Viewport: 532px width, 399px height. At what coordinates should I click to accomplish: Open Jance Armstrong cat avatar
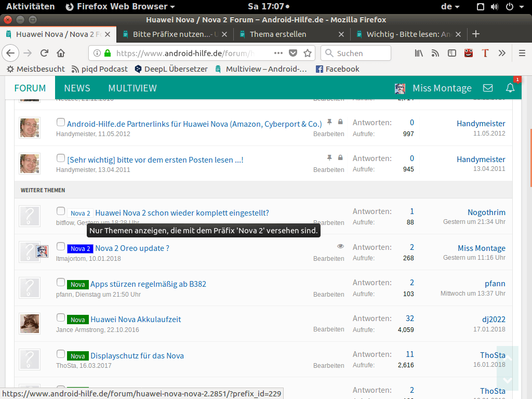(30, 324)
